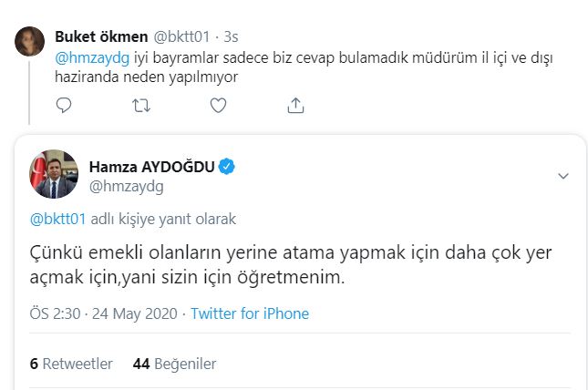Viewport: 588px width, 390px height.
Task: Expand the tweet options chevron on Hamza's tweet
Action: coord(562,175)
